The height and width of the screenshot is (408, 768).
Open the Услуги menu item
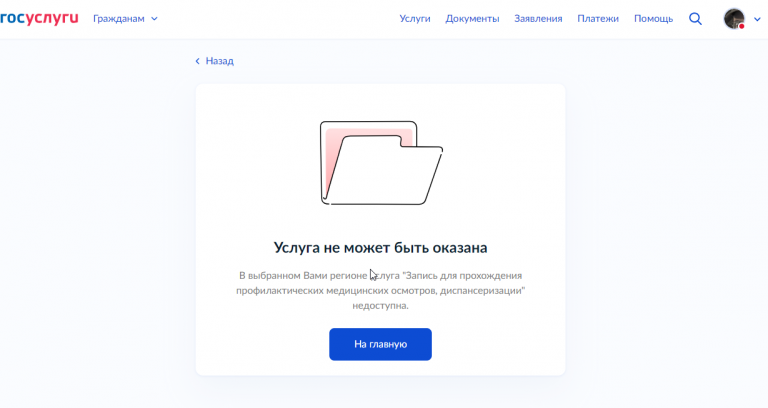coord(415,19)
